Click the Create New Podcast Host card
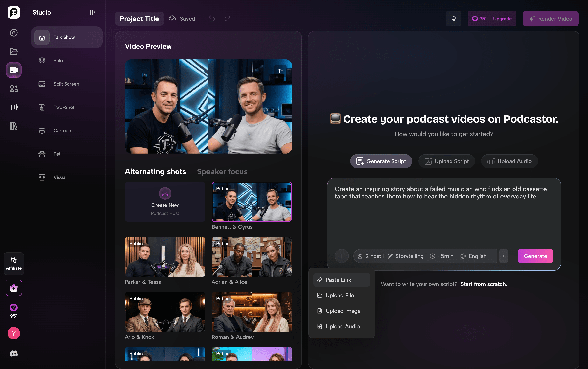 tap(165, 202)
